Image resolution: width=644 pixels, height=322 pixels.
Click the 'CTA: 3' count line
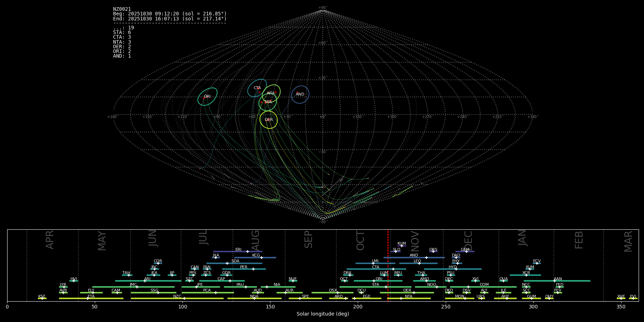[122, 37]
